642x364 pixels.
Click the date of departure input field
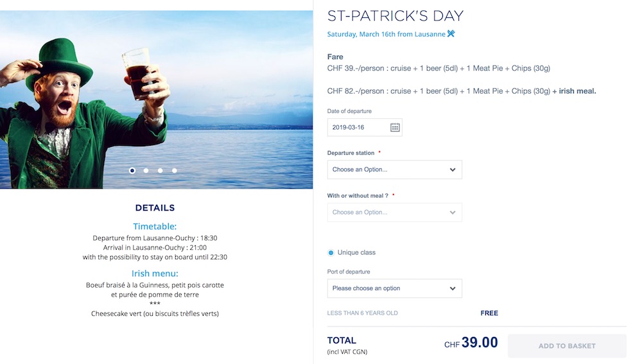pos(356,127)
